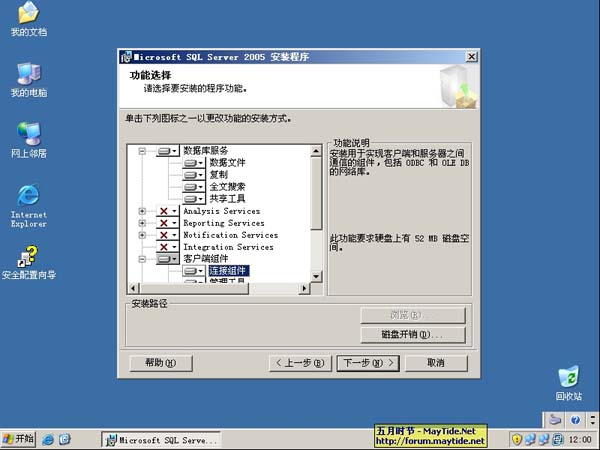This screenshot has width=600, height=450.
Task: Open install dropdown for 全文搜索
Action: click(x=201, y=187)
